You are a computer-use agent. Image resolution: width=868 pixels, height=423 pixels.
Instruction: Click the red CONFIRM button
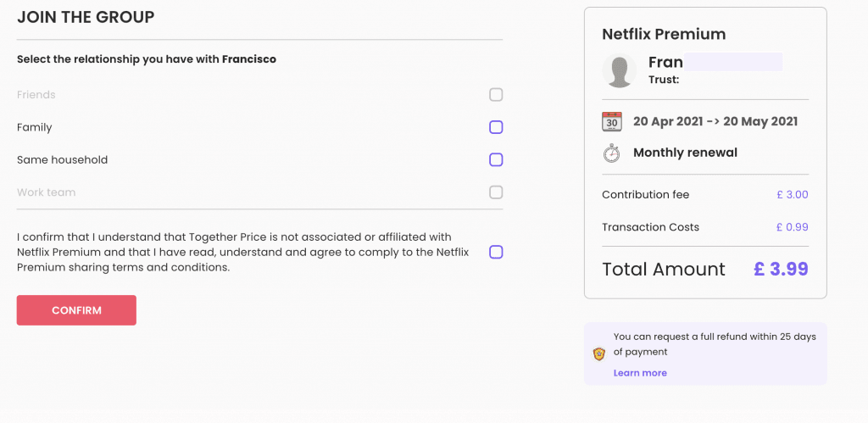point(76,310)
